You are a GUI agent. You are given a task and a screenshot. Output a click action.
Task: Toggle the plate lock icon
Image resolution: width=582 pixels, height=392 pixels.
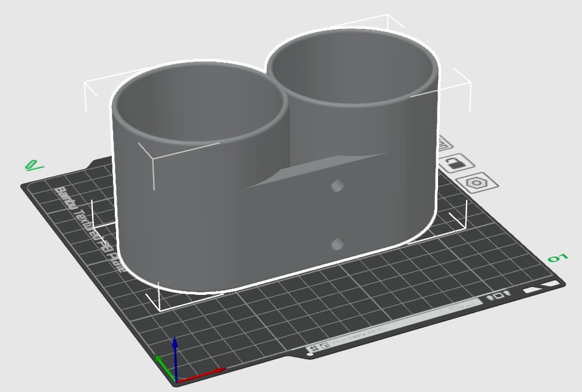(456, 163)
